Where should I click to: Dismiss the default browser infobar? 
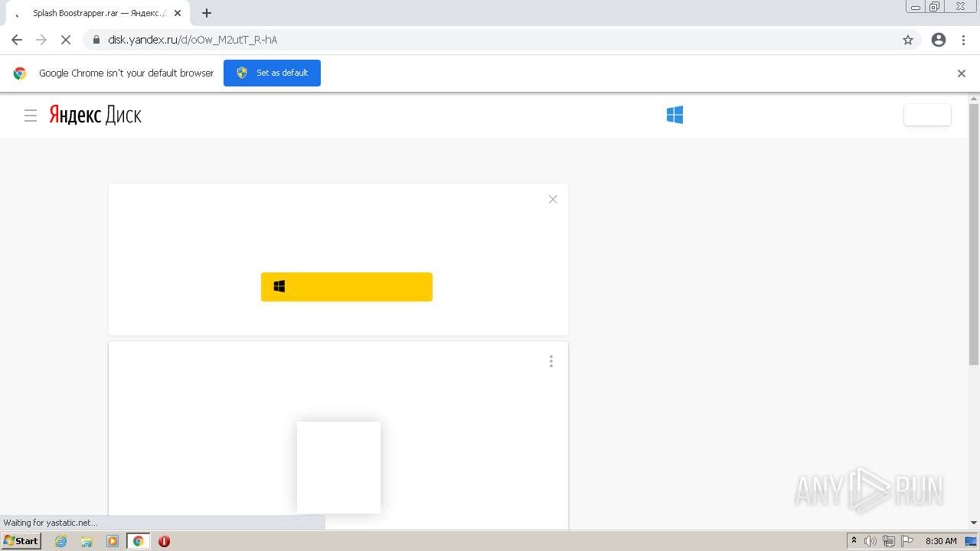962,73
